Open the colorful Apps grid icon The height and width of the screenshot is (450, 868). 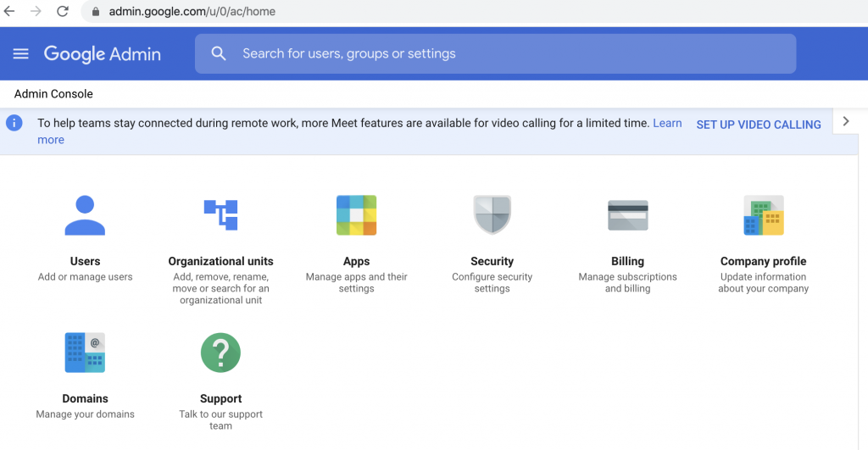[x=357, y=215]
